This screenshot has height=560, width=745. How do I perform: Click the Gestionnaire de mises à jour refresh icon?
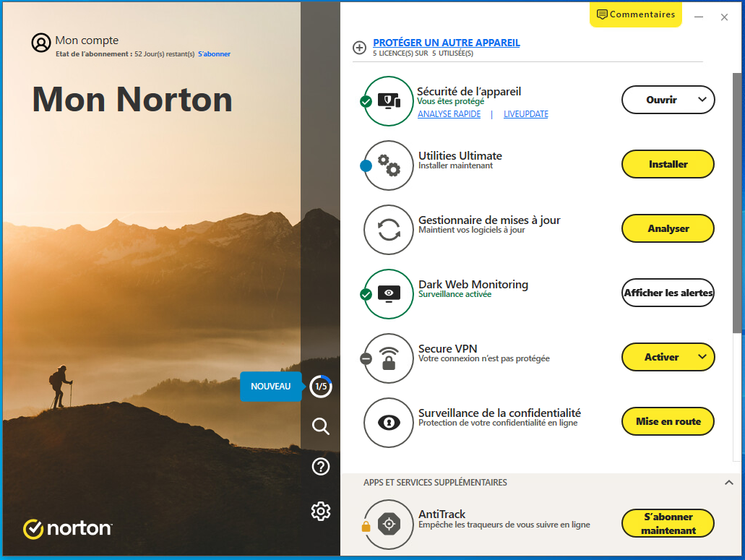click(389, 229)
